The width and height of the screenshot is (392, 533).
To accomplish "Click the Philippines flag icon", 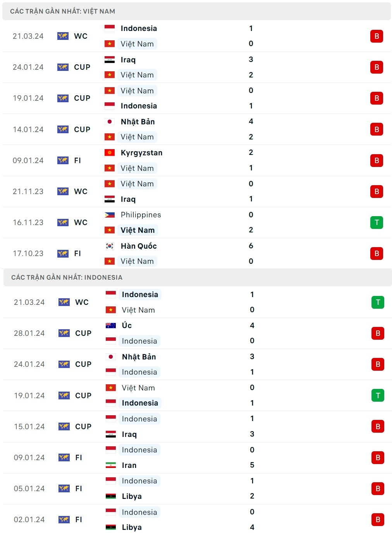I will tap(110, 215).
